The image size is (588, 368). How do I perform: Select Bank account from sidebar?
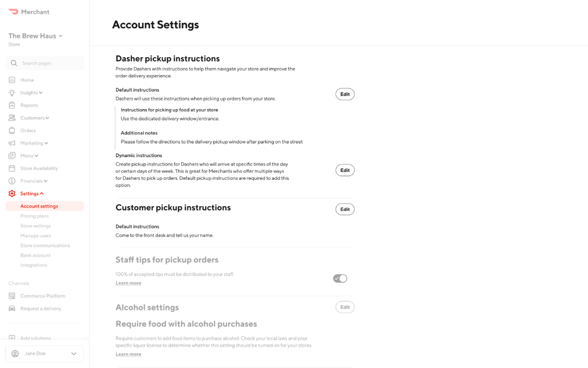click(35, 255)
